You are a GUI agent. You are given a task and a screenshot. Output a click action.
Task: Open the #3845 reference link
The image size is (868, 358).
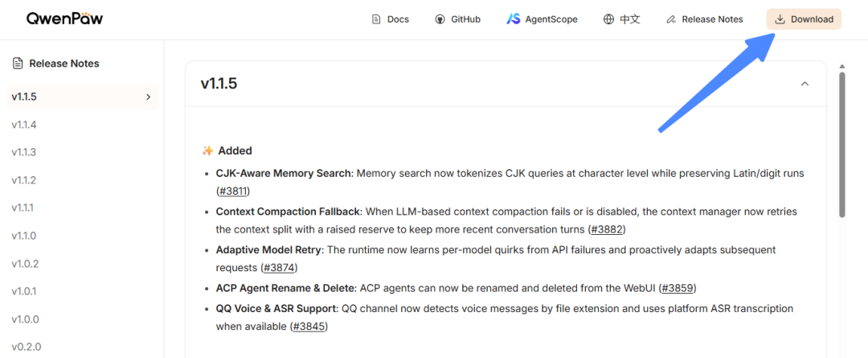[309, 327]
